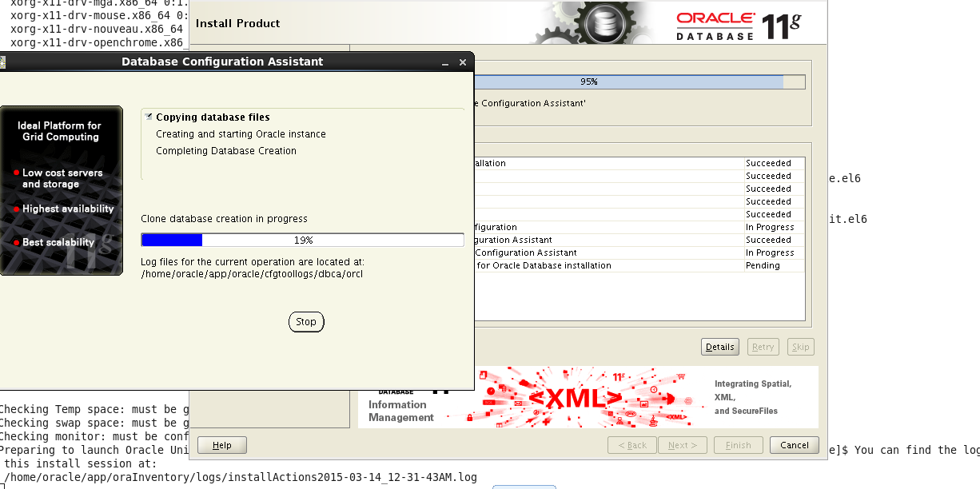The image size is (980, 489).
Task: Click 'Clone database creation in progress' label
Action: point(224,218)
